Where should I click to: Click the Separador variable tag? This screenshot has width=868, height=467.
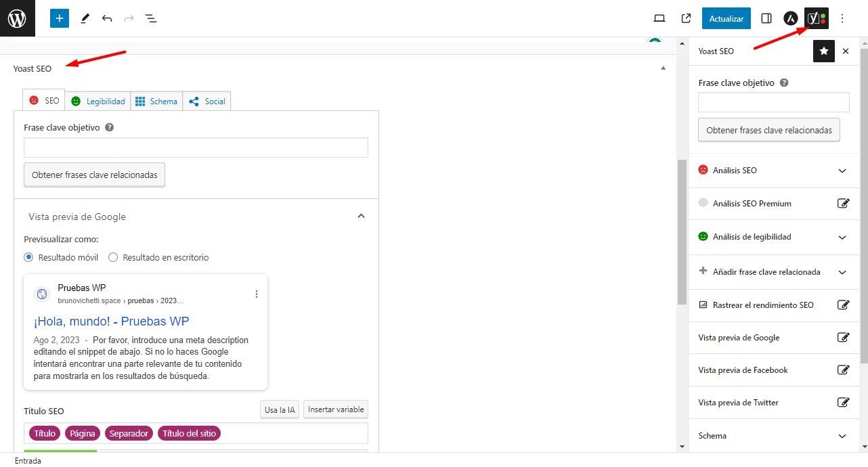(x=129, y=433)
